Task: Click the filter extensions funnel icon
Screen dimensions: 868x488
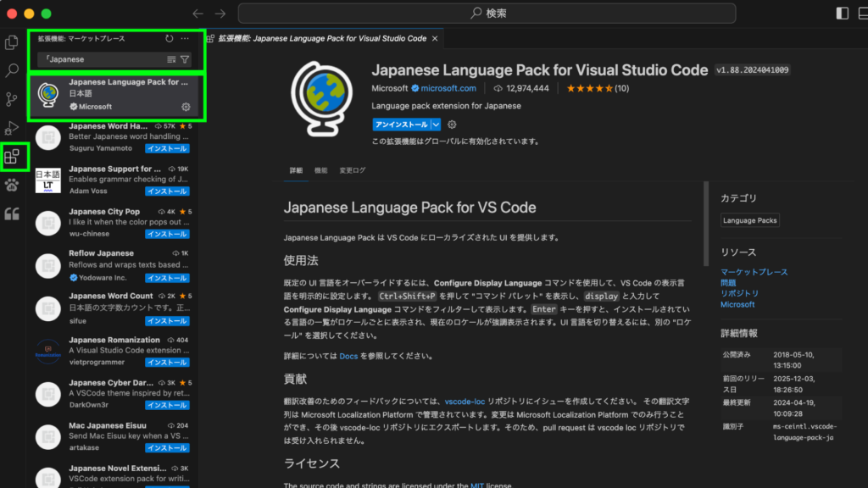Action: pos(185,59)
